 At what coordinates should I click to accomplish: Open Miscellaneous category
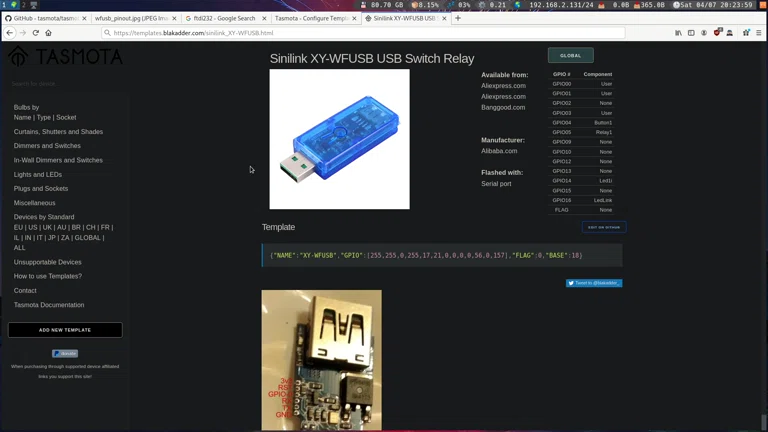(x=34, y=203)
